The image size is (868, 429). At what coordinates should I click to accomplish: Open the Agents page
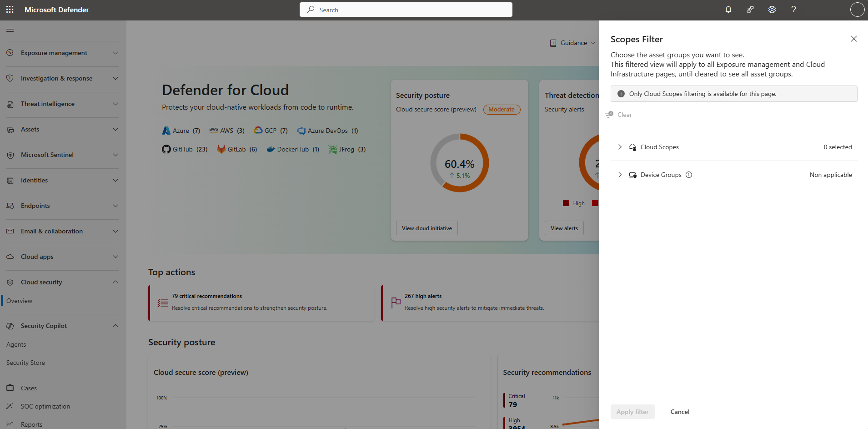16,344
